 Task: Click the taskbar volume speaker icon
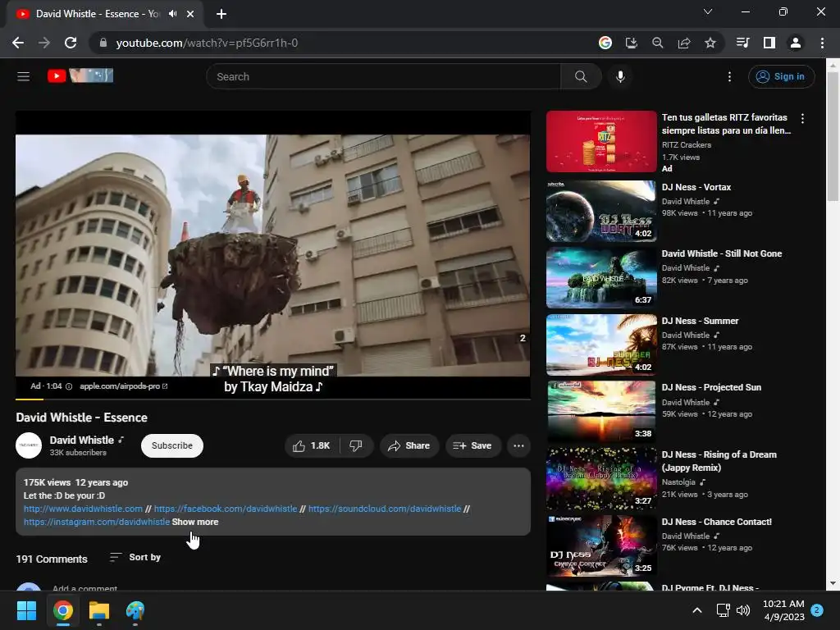[x=743, y=610]
